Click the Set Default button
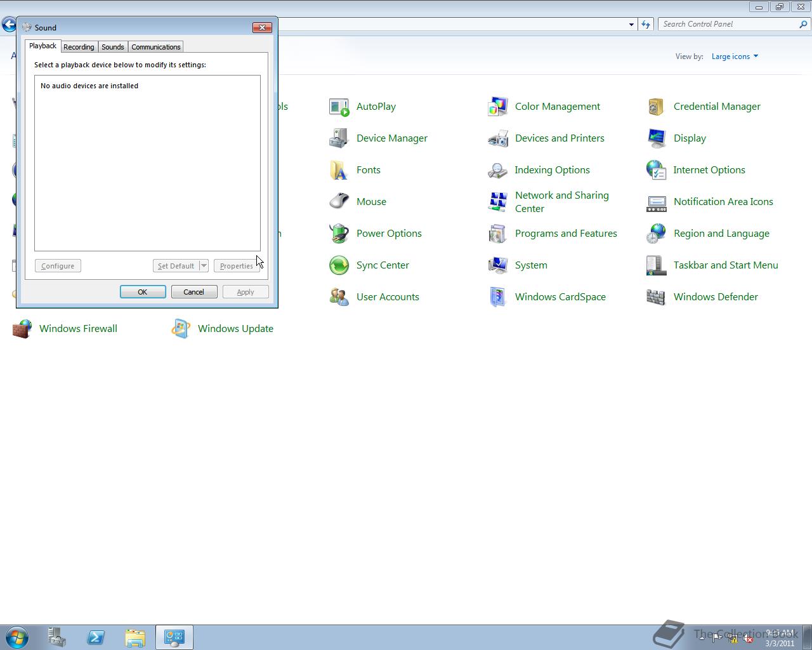The width and height of the screenshot is (812, 650). click(x=176, y=266)
